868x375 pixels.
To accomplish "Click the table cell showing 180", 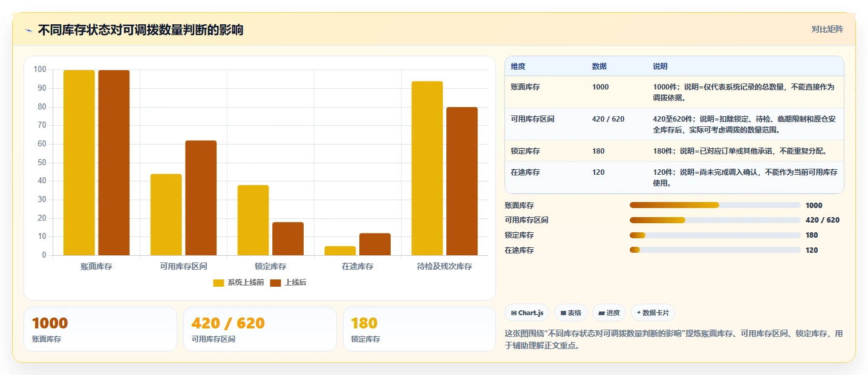I will tap(598, 151).
